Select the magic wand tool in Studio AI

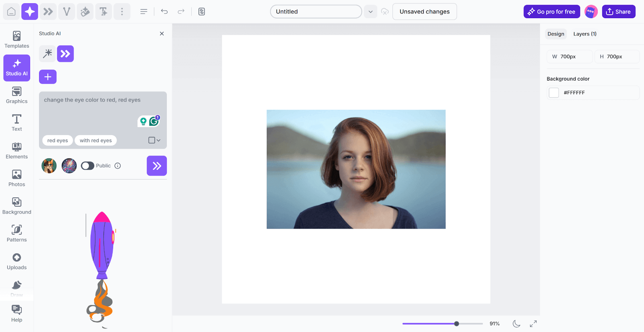pyautogui.click(x=47, y=54)
